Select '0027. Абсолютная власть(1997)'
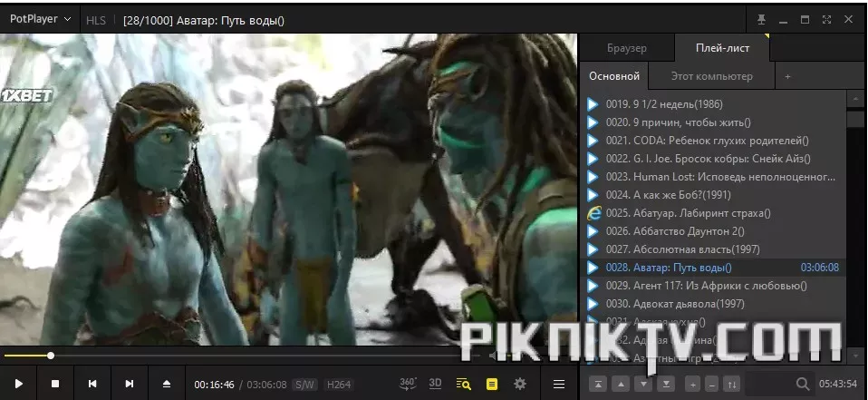 713,249
